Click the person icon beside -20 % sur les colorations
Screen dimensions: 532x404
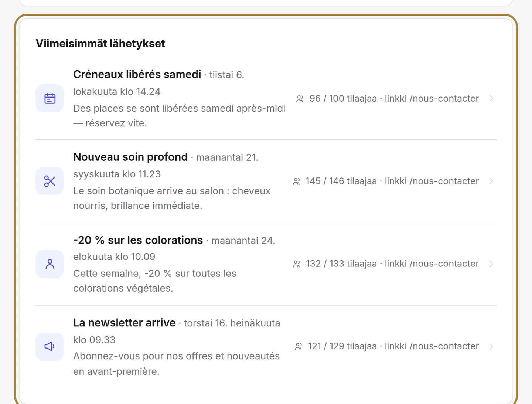[50, 264]
